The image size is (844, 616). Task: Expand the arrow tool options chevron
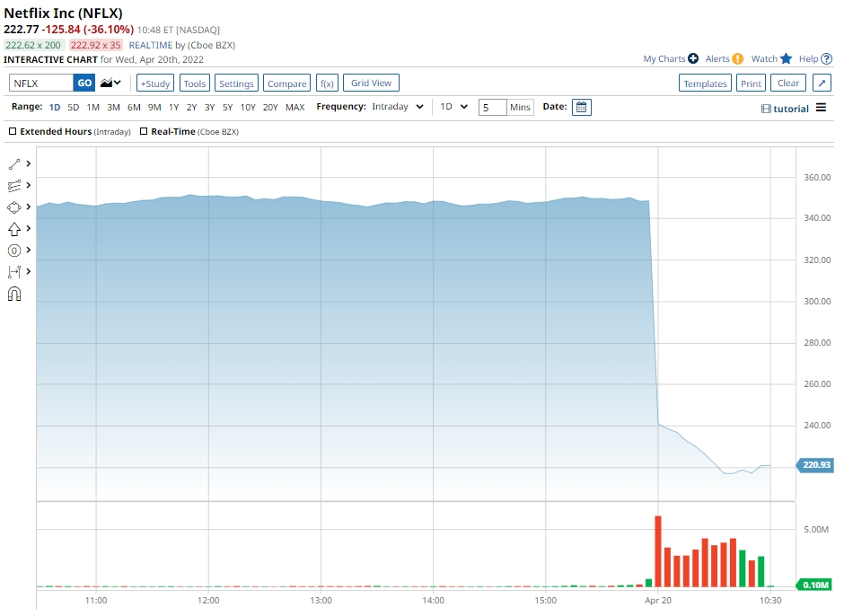pos(29,228)
